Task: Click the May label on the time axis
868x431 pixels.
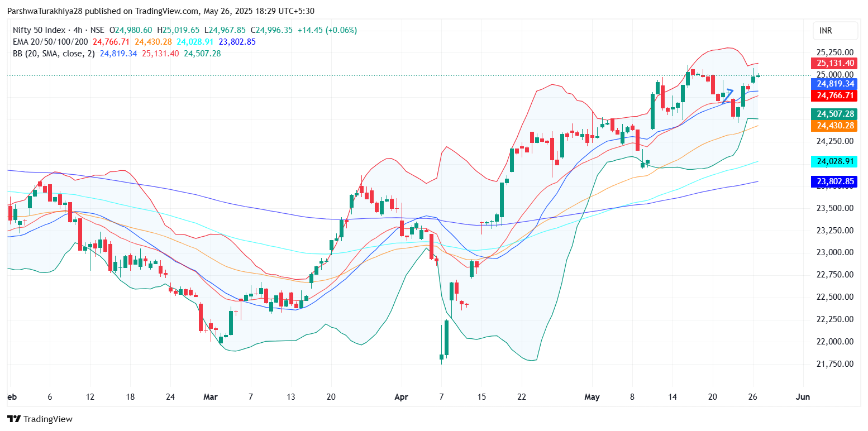Action: pyautogui.click(x=592, y=398)
